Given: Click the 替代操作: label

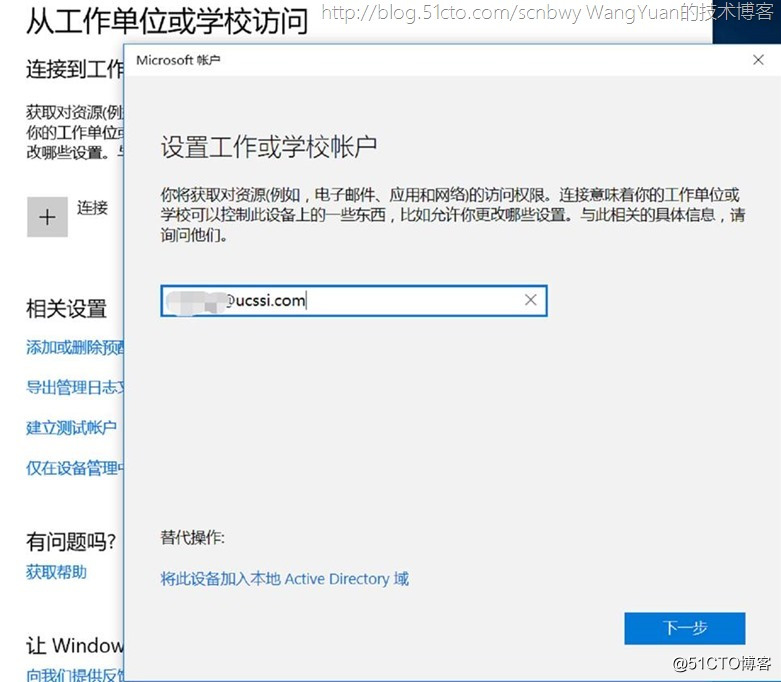Looking at the screenshot, I should coord(192,538).
